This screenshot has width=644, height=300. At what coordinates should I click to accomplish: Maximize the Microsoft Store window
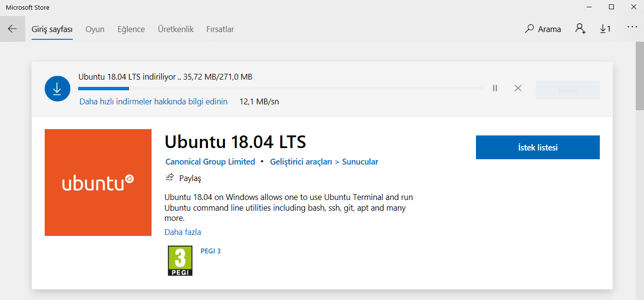coord(611,7)
